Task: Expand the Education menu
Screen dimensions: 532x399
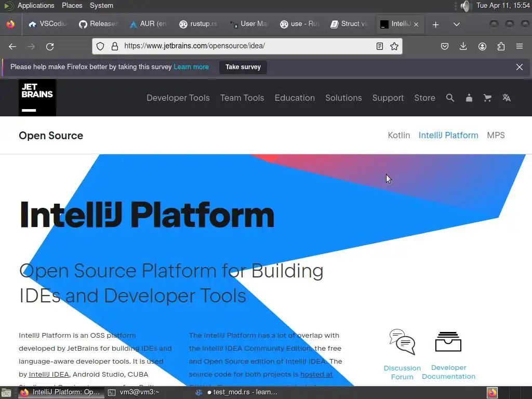Action: 295,98
